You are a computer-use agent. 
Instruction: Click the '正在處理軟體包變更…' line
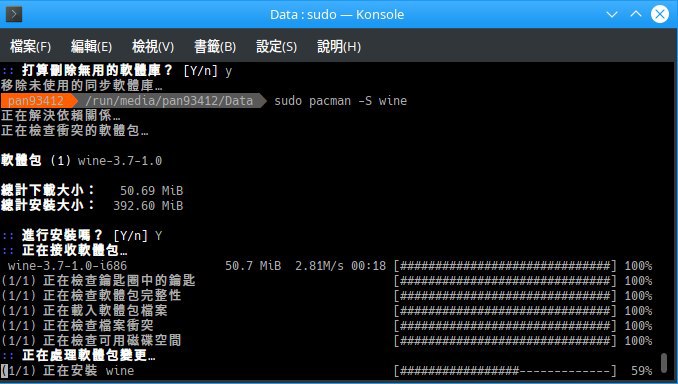coord(78,355)
